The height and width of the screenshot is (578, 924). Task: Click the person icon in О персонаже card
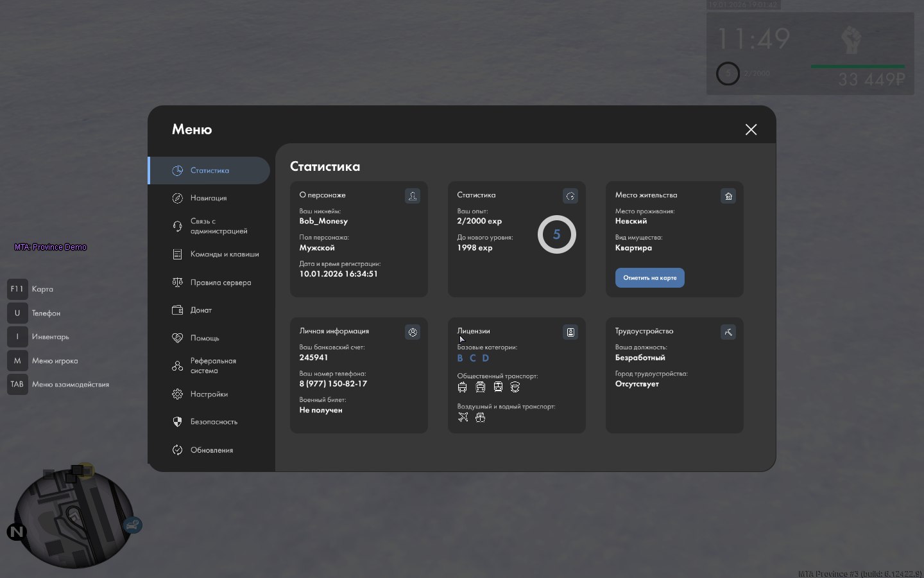[x=413, y=196]
